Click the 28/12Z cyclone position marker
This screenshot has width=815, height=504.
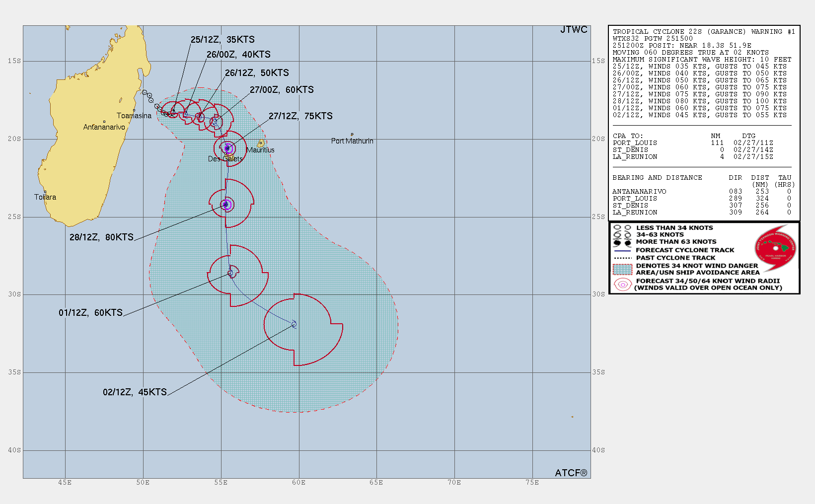[226, 205]
